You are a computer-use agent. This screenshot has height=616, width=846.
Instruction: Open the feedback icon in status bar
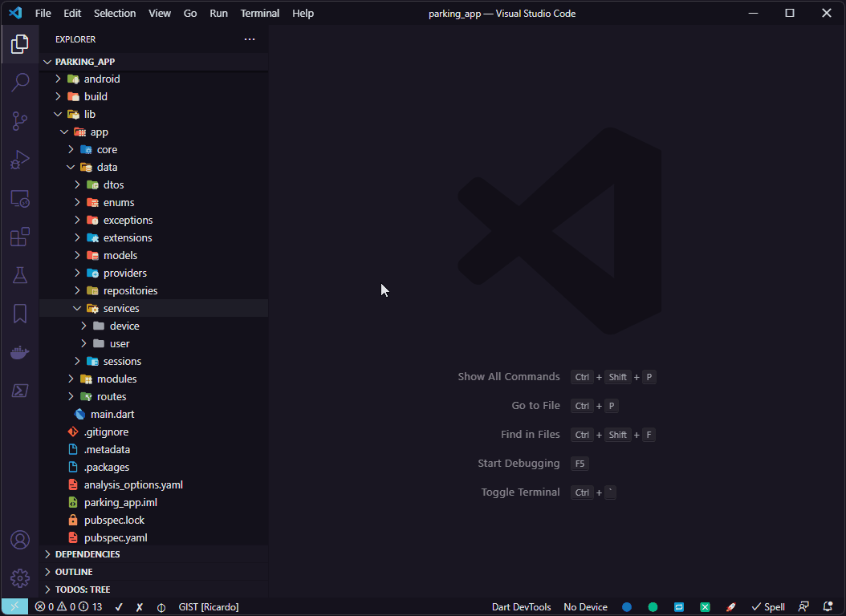pos(804,607)
